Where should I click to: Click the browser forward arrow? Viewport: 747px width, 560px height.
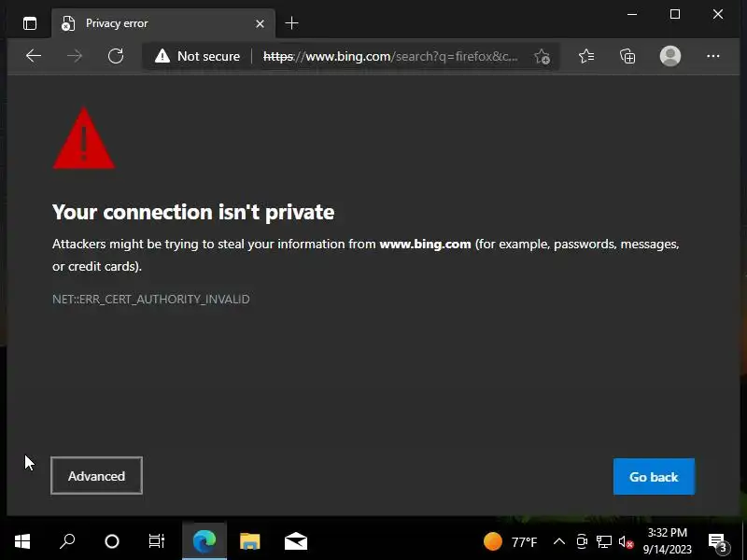(75, 56)
